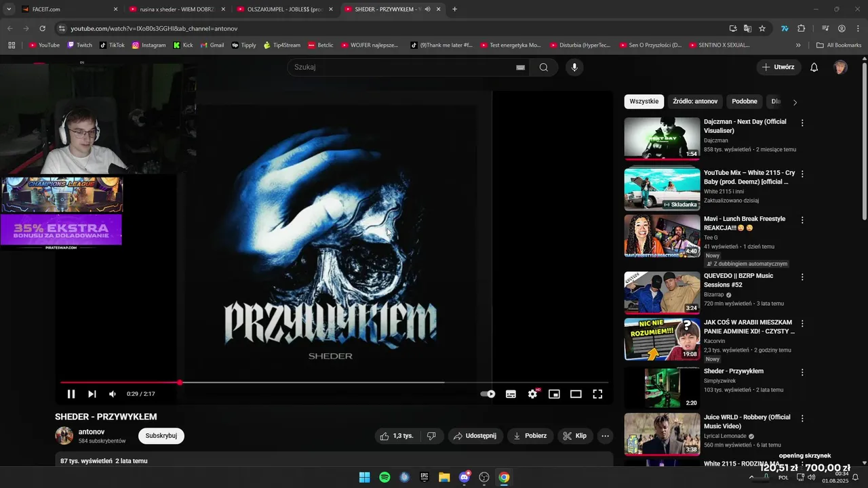
Task: Open OBS Studio from the taskbar
Action: [x=484, y=477]
